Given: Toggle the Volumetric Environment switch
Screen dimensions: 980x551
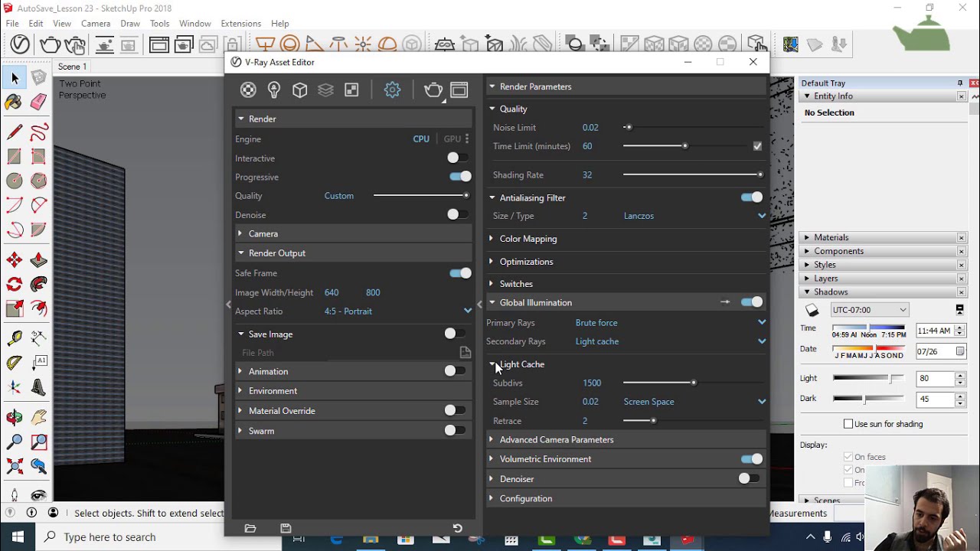Looking at the screenshot, I should (752, 459).
